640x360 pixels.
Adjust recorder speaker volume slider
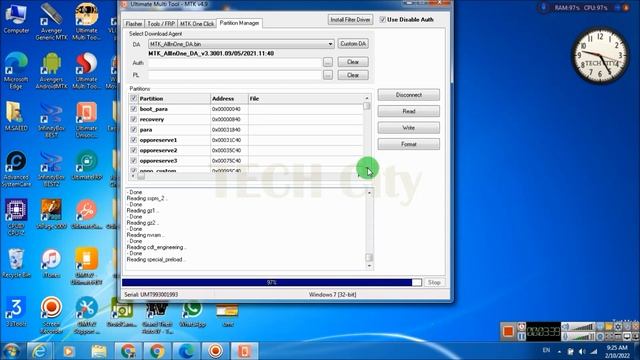pos(581,327)
